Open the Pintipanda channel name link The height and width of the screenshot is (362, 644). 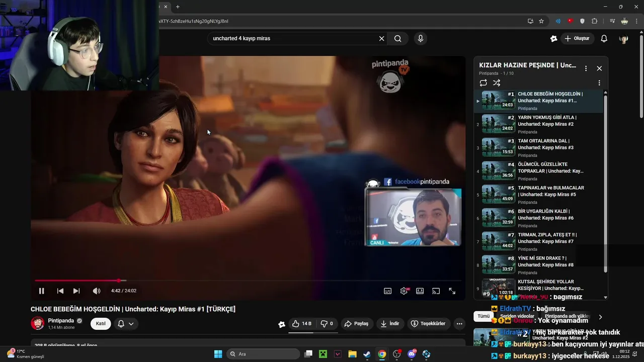click(x=61, y=321)
